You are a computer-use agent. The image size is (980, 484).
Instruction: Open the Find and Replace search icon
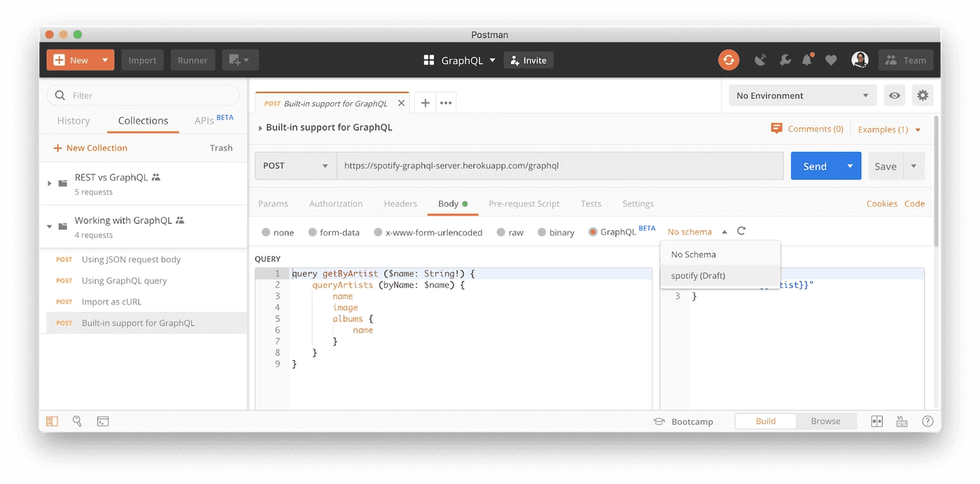(x=77, y=422)
